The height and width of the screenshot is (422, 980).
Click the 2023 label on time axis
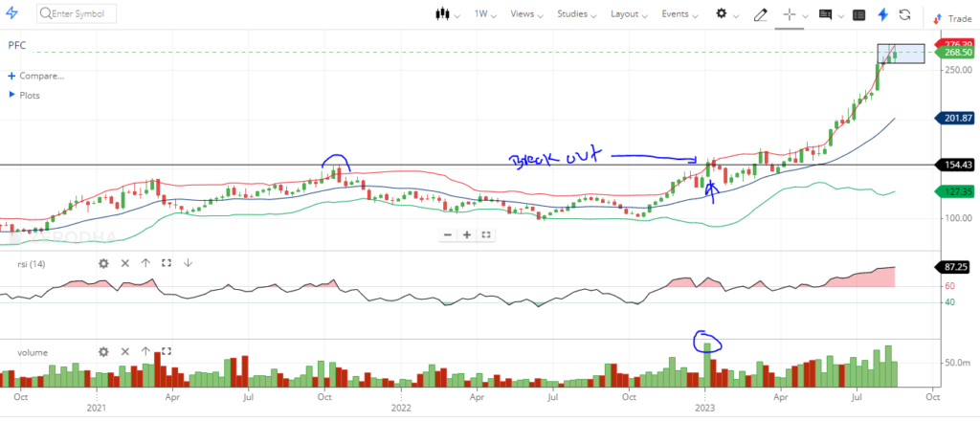705,409
